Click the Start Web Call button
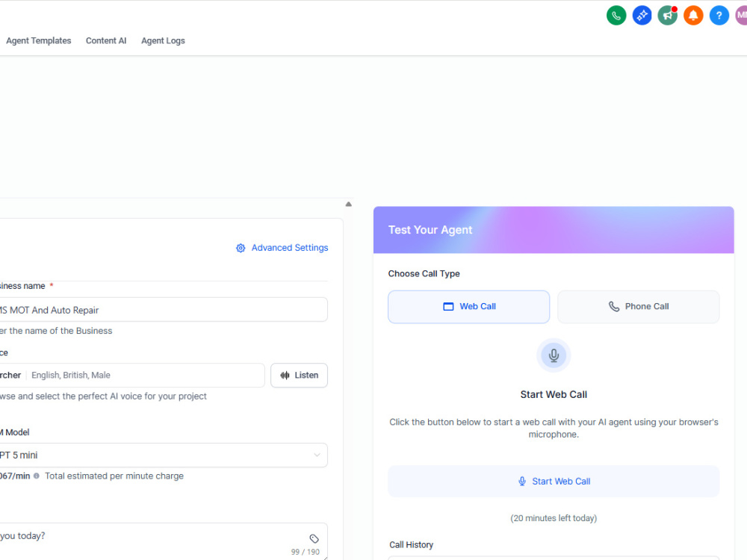Screen dimensions: 747x560 point(554,482)
